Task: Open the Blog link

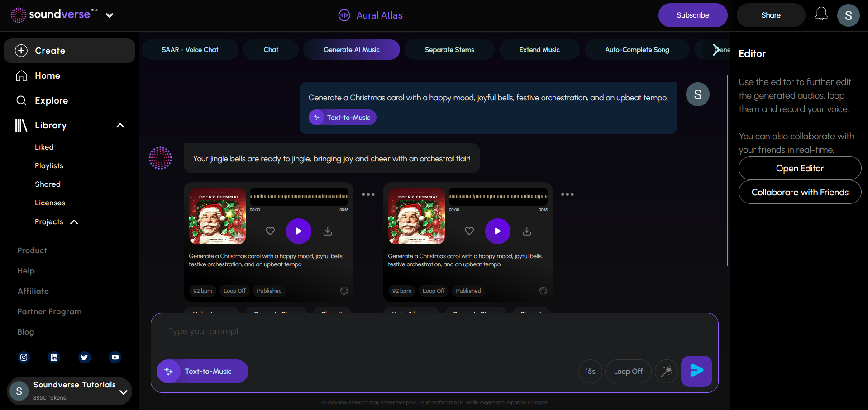Action: point(26,332)
